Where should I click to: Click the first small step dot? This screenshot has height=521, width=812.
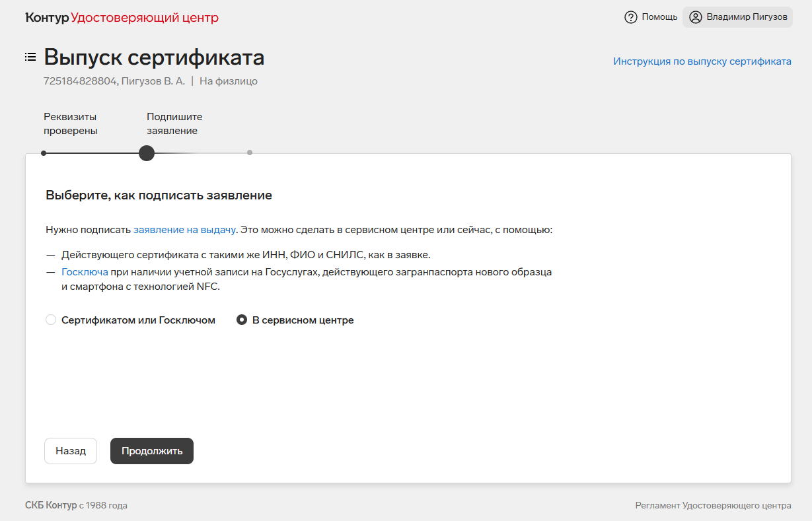pos(44,153)
